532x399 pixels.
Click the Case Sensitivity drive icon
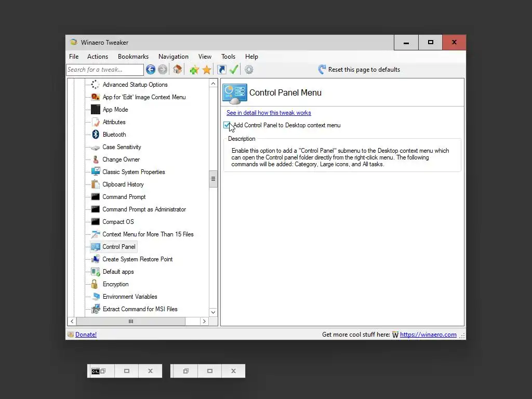(x=96, y=147)
